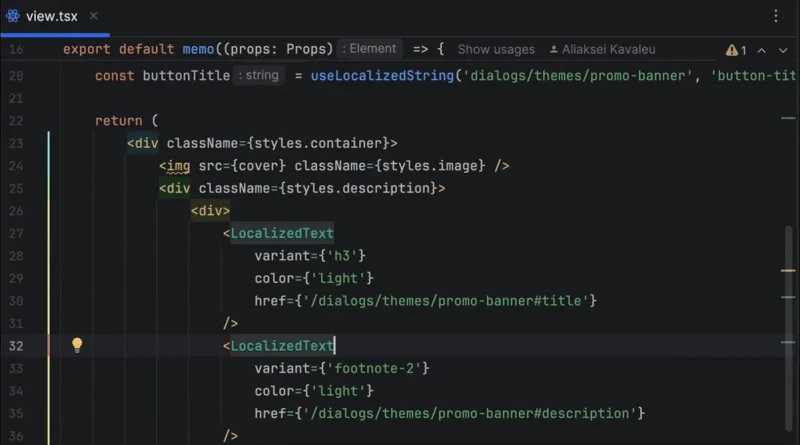This screenshot has width=800, height=445.
Task: Click the ': Element' return type hint
Action: [x=370, y=48]
